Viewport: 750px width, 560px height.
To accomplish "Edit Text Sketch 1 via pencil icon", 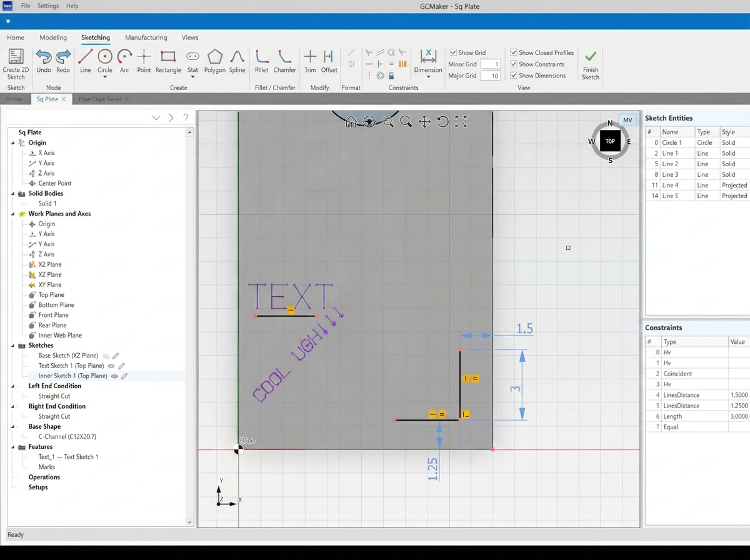I will (x=122, y=366).
